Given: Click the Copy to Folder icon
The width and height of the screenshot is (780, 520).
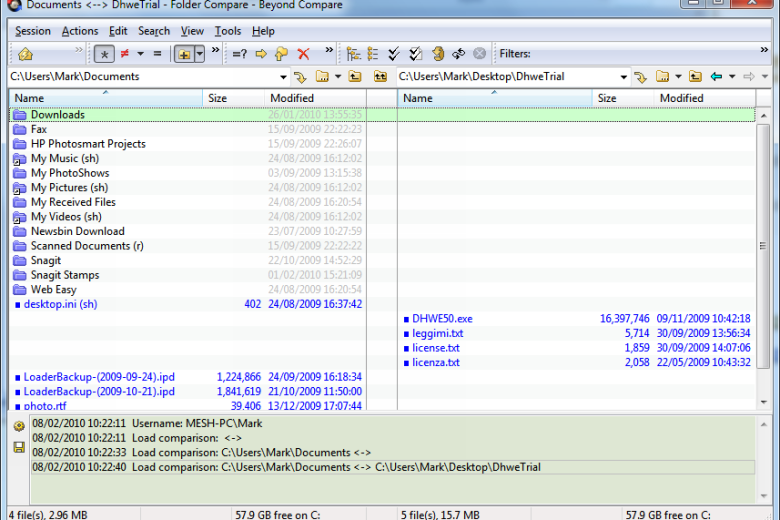Looking at the screenshot, I should 282,54.
